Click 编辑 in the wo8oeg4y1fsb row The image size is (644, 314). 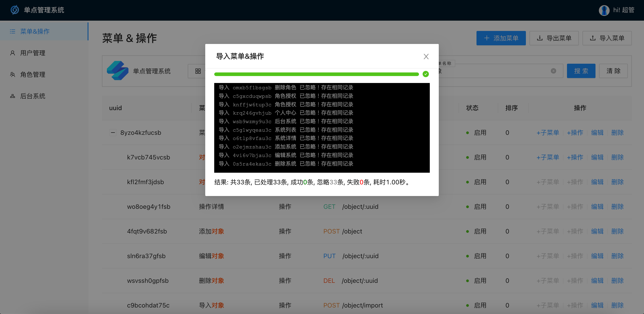coord(597,207)
